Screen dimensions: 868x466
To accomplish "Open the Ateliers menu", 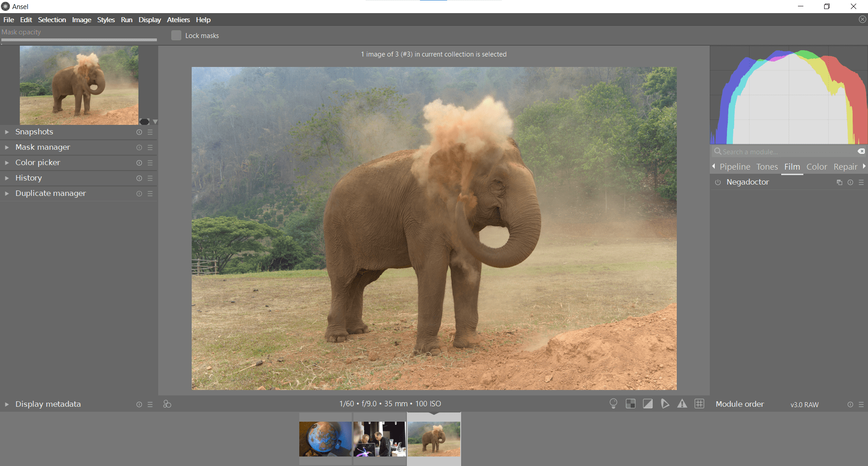I will [178, 20].
